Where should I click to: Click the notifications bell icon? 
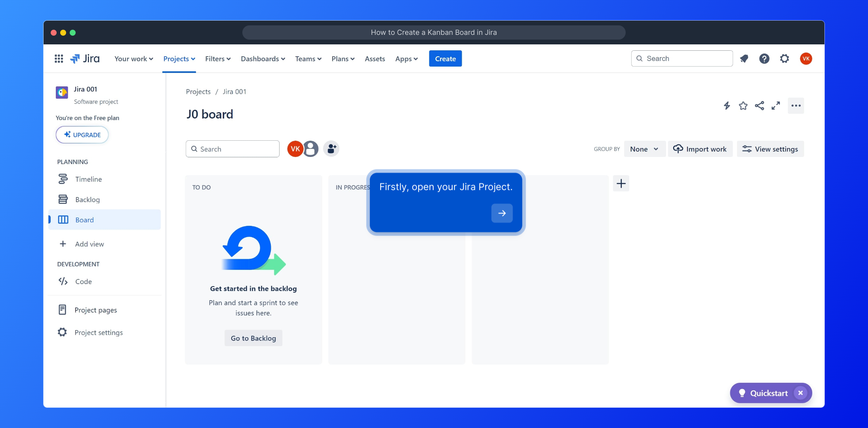click(x=744, y=59)
